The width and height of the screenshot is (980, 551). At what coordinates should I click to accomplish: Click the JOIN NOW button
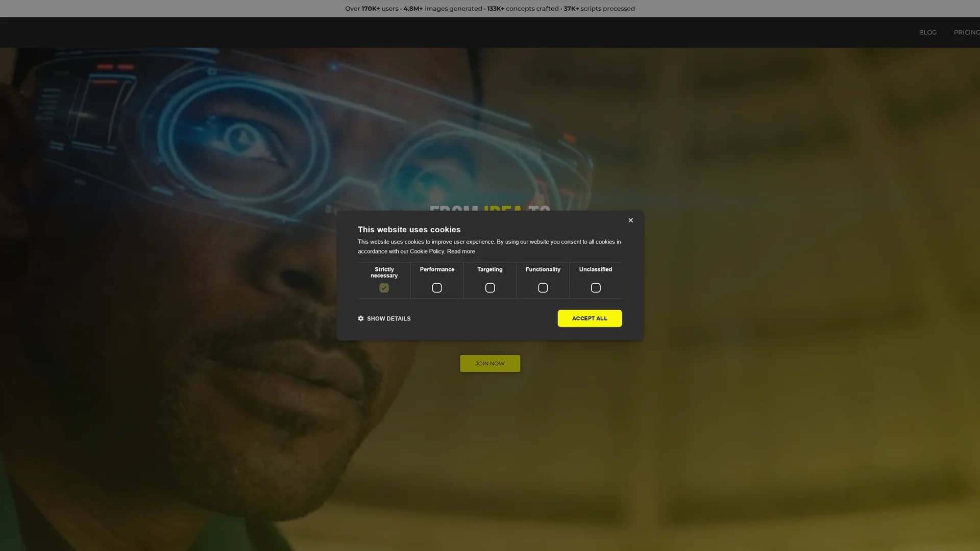point(490,363)
